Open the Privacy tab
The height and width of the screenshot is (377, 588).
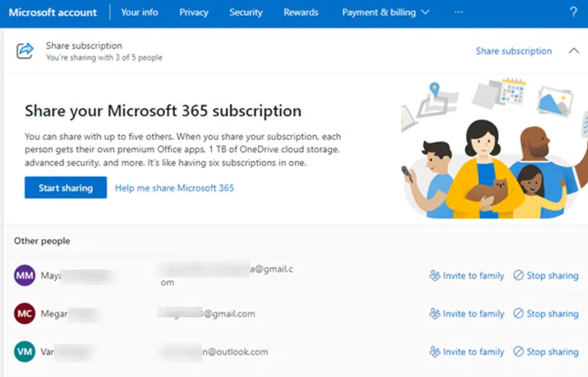coord(193,13)
